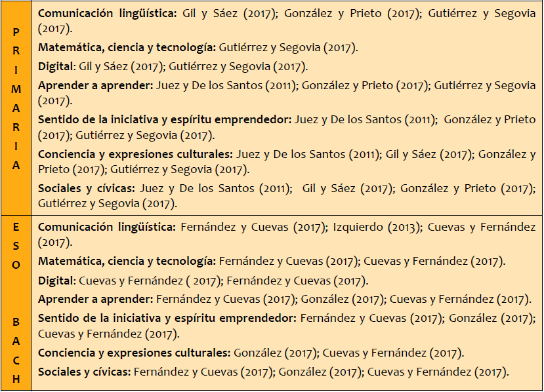Click 'Aprender a aprender' heading in ESO section
Screen dimensions: 544x392
pyautogui.click(x=95, y=300)
